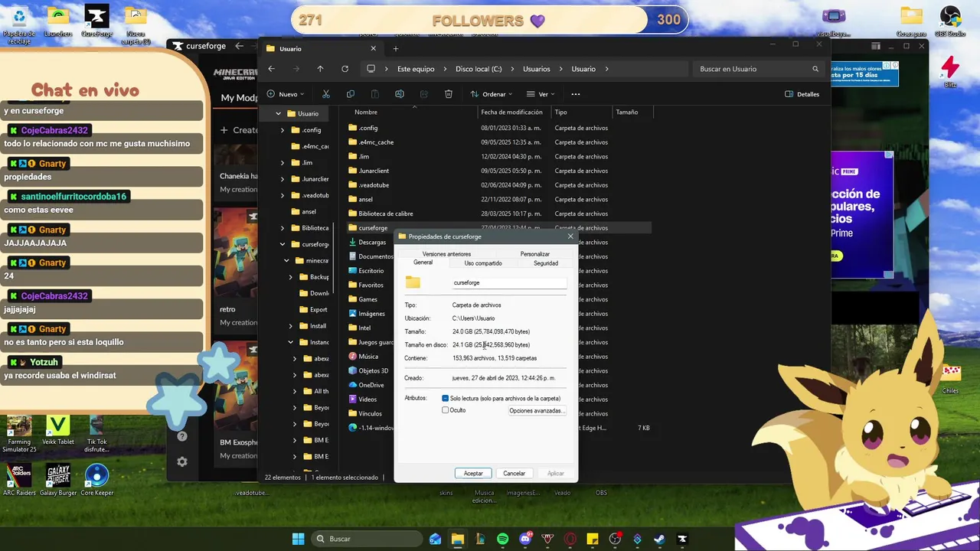
Task: Click the search magnifier in Buscar en Usuario
Action: coord(815,69)
